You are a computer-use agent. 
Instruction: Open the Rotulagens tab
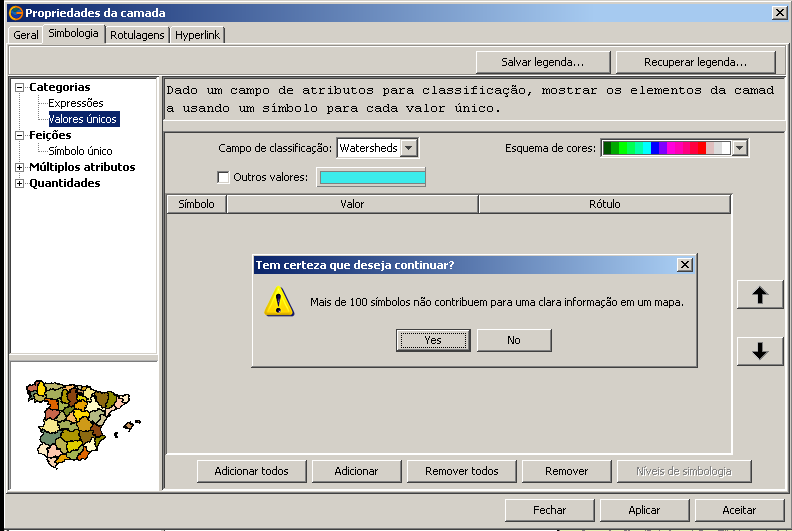click(x=137, y=35)
